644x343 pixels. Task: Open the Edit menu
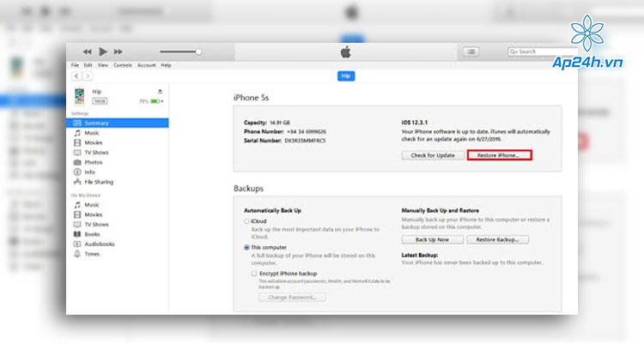pyautogui.click(x=88, y=65)
